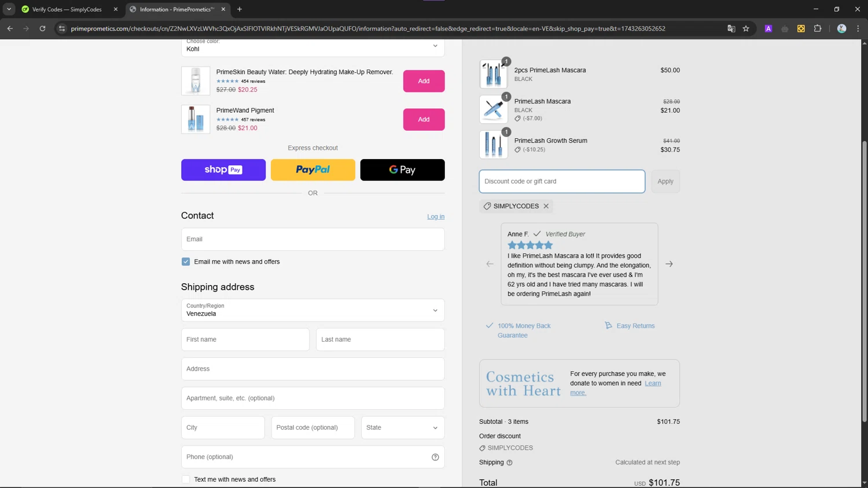868x488 pixels.
Task: Click the PrimeLash Mascara $21.00 price
Action: (670, 110)
